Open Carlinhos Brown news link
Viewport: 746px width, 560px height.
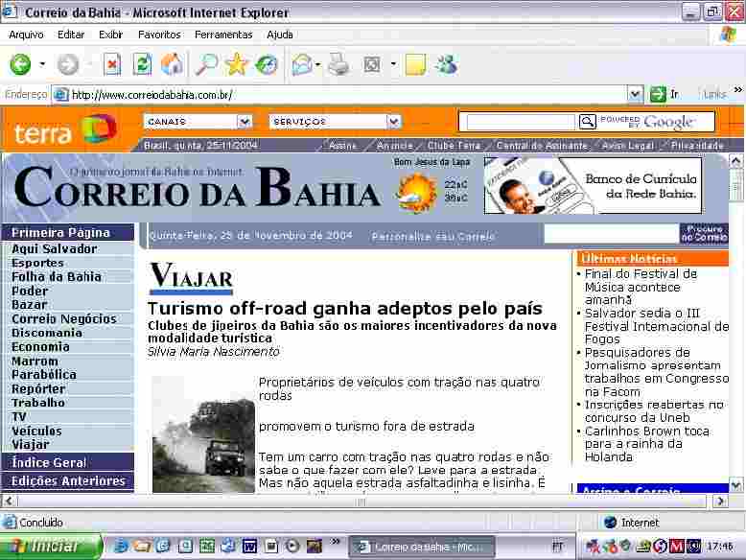[646, 444]
